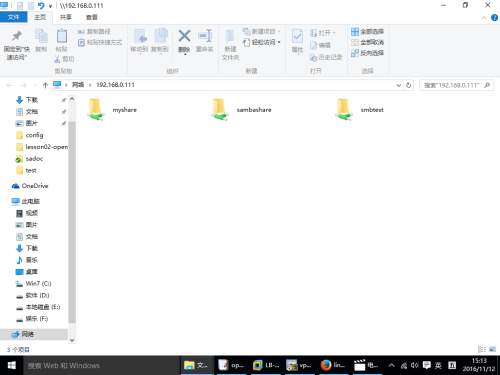
Task: Click the search box for 192.168.0.111
Action: (456, 85)
